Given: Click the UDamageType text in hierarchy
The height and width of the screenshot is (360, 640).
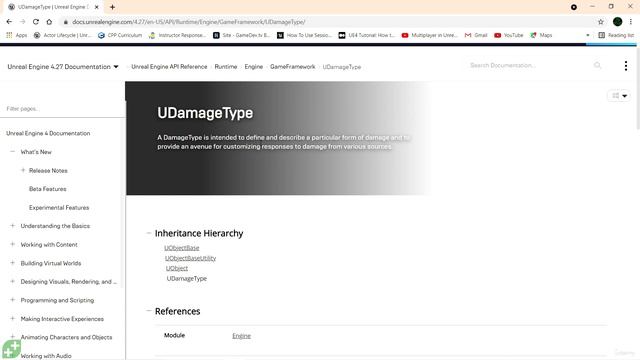Looking at the screenshot, I should (187, 278).
